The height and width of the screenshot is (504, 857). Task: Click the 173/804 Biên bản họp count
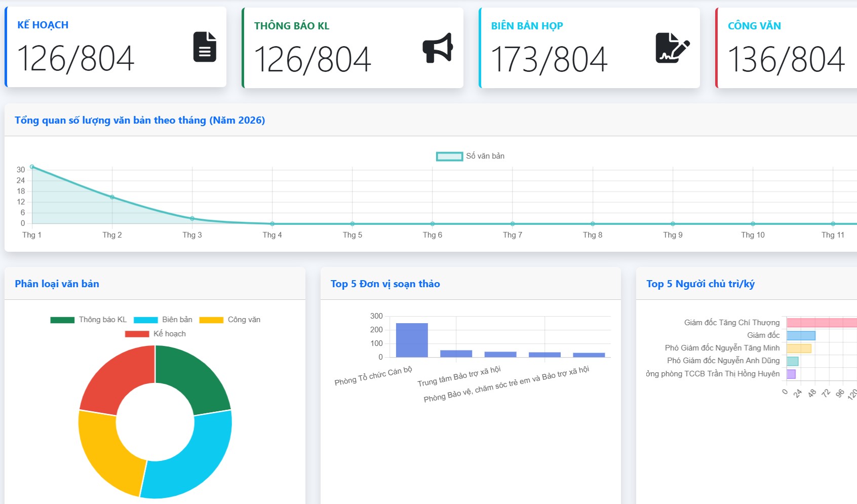(x=549, y=59)
